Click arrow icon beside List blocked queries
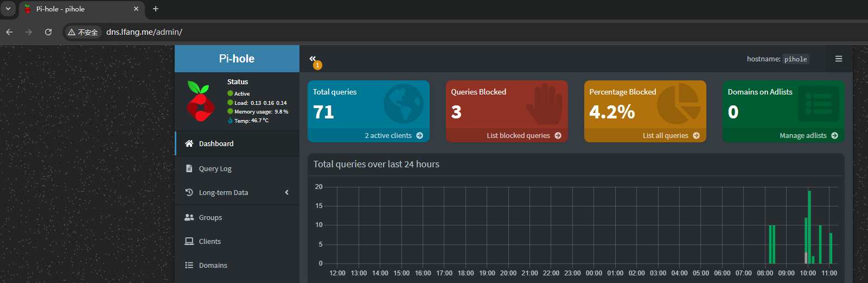Viewport: 868px width, 283px height. pos(558,136)
